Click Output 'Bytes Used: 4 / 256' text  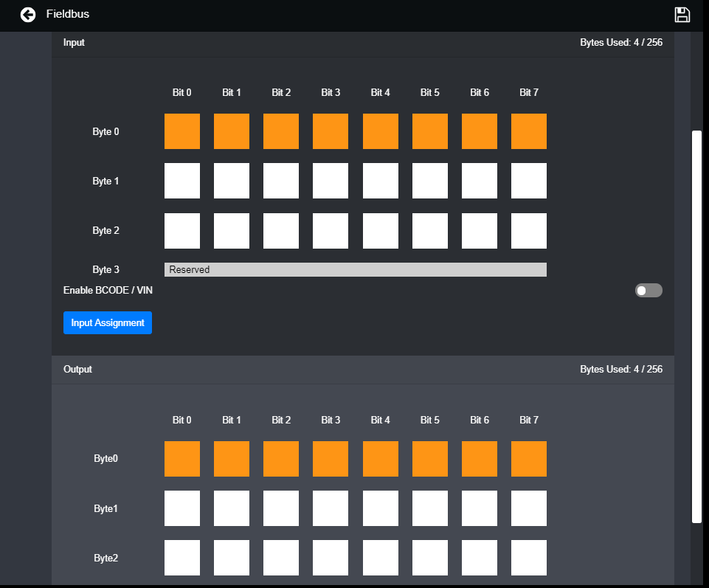(621, 370)
